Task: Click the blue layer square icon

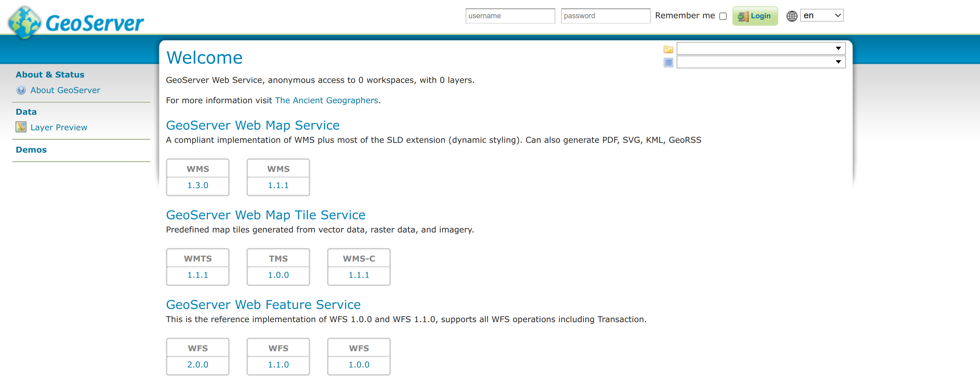Action: pos(668,62)
